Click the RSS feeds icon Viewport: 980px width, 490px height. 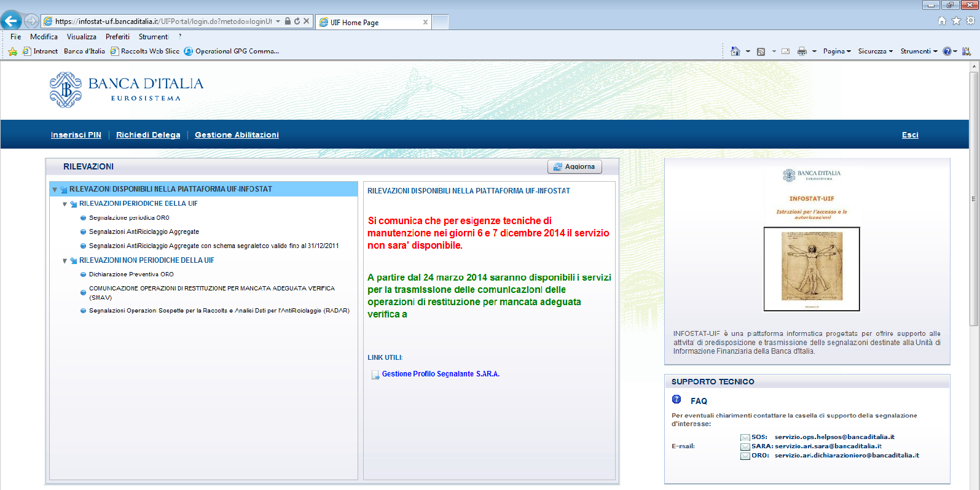(x=761, y=52)
